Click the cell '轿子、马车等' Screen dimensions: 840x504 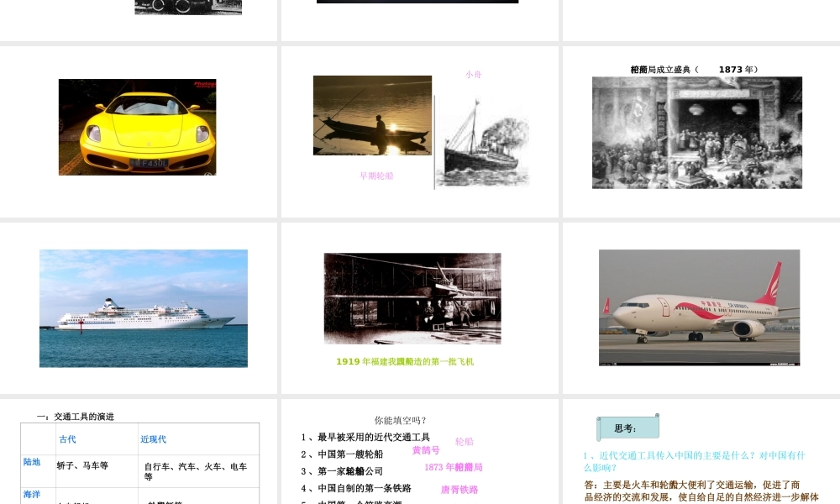point(82,465)
